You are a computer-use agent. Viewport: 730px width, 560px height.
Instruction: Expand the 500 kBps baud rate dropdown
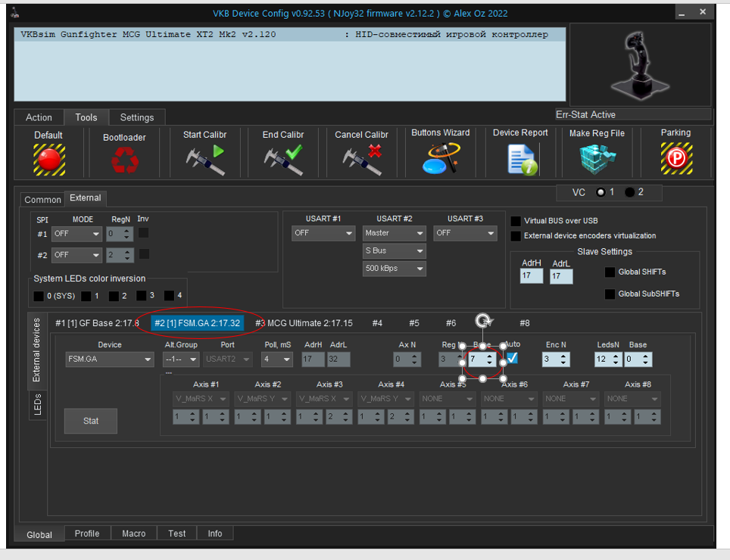394,269
